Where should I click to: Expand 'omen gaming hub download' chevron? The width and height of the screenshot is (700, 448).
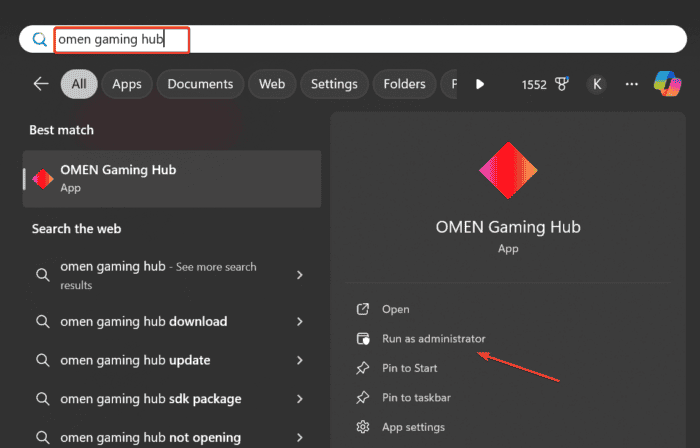point(300,321)
